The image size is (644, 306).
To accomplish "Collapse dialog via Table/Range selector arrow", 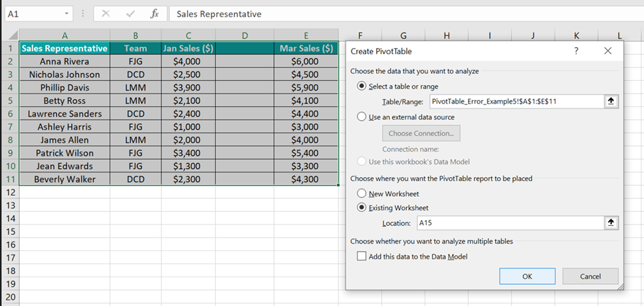I will (611, 102).
